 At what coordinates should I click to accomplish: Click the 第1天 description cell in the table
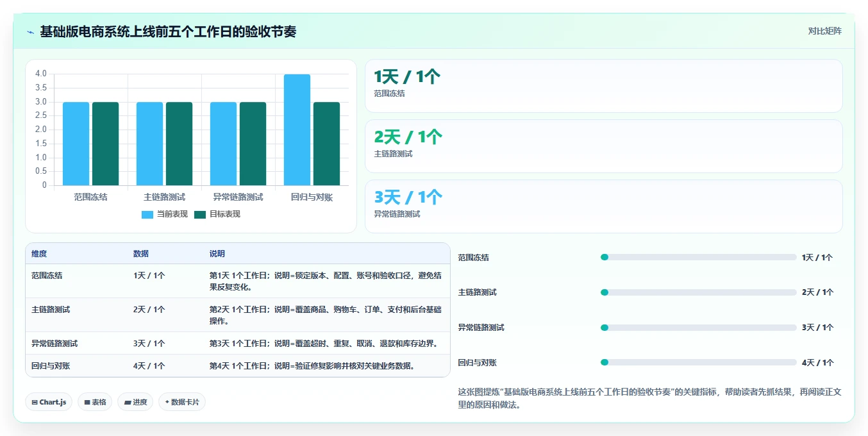pos(326,281)
